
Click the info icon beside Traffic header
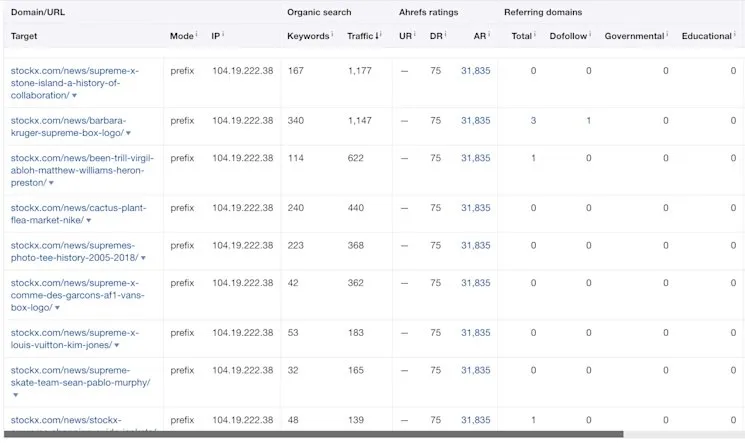pos(381,34)
